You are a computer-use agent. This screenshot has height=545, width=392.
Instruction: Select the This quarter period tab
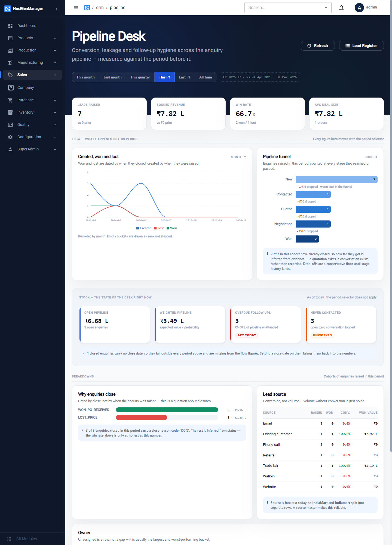coord(140,77)
